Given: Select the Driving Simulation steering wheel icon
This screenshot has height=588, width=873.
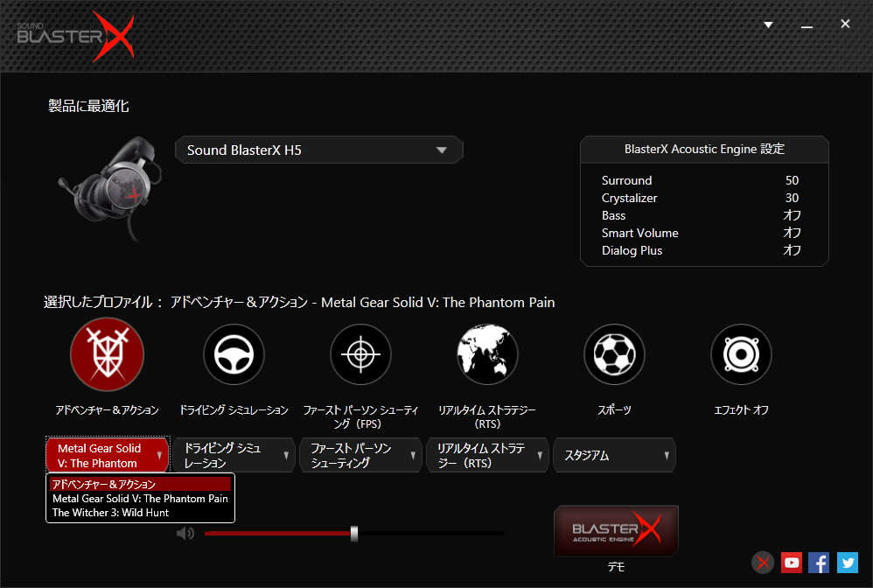Looking at the screenshot, I should click(x=234, y=354).
